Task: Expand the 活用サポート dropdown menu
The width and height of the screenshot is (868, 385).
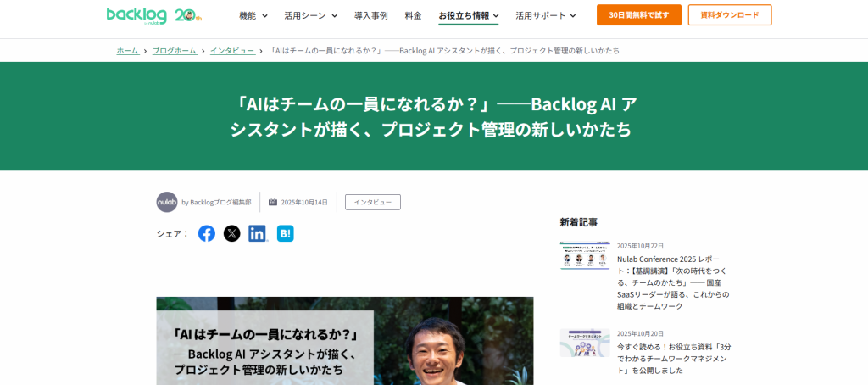Action: tap(545, 15)
